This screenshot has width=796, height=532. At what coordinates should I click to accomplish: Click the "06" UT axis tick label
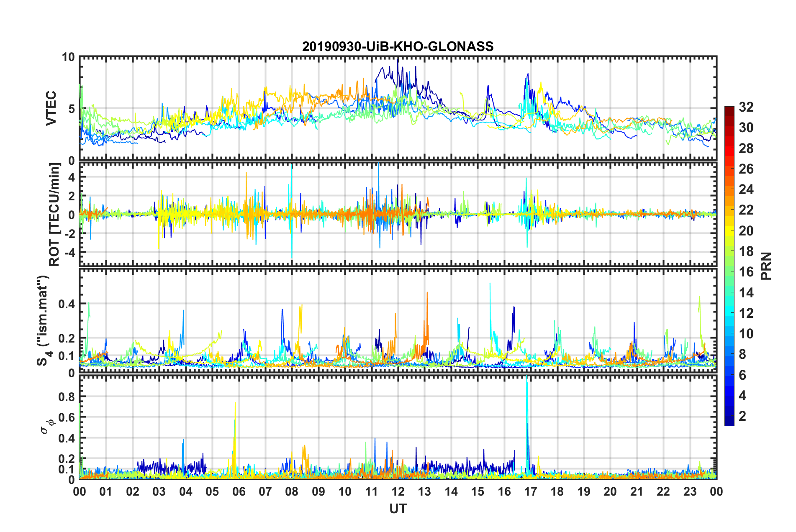239,491
